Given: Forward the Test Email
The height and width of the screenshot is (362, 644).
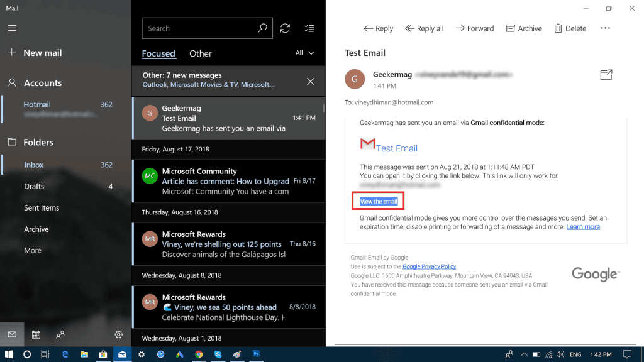Looking at the screenshot, I should click(474, 28).
